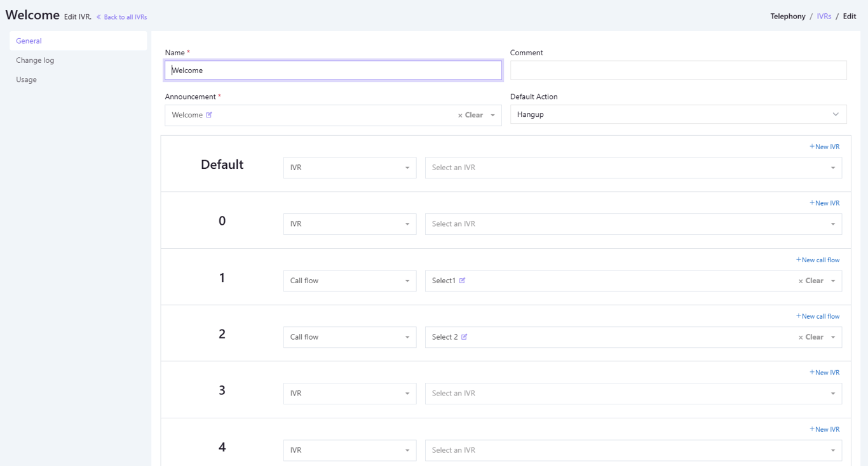Click IVRs in the breadcrumb
The height and width of the screenshot is (466, 868).
point(824,17)
